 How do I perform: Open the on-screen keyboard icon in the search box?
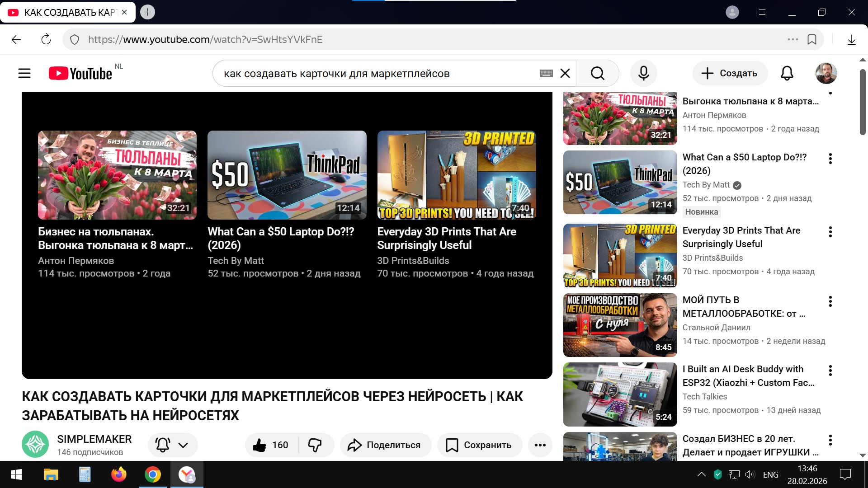tap(546, 73)
